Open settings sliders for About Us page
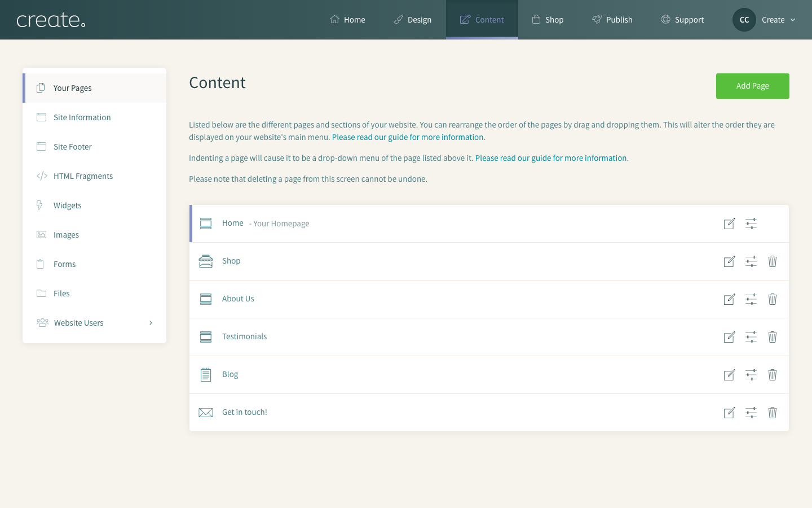The width and height of the screenshot is (812, 508). [751, 299]
